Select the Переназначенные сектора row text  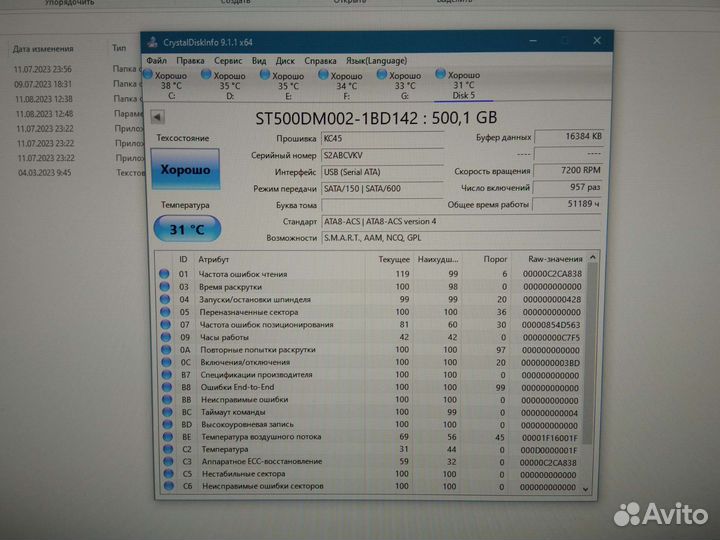click(248, 312)
